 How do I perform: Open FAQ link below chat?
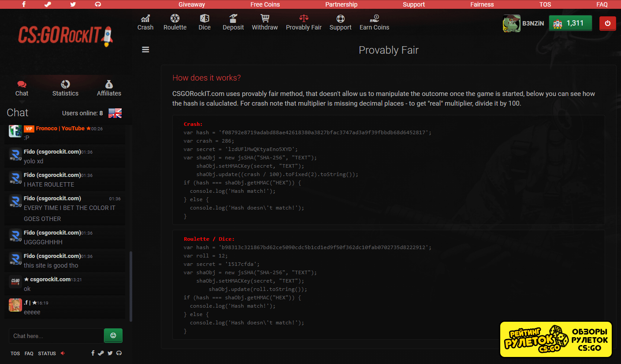point(29,353)
